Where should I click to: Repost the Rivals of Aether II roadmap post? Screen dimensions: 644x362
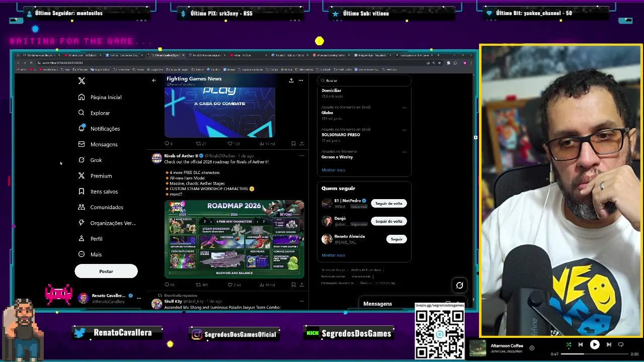click(201, 285)
